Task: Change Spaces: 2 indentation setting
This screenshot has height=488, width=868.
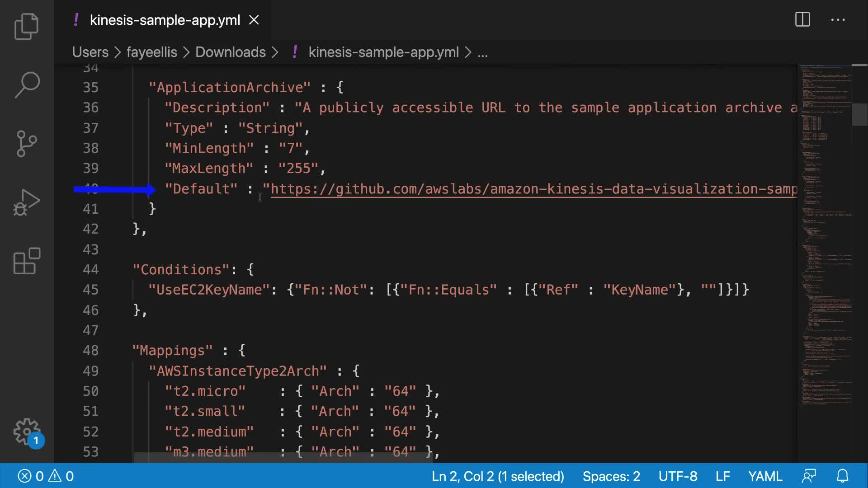Action: pos(611,476)
